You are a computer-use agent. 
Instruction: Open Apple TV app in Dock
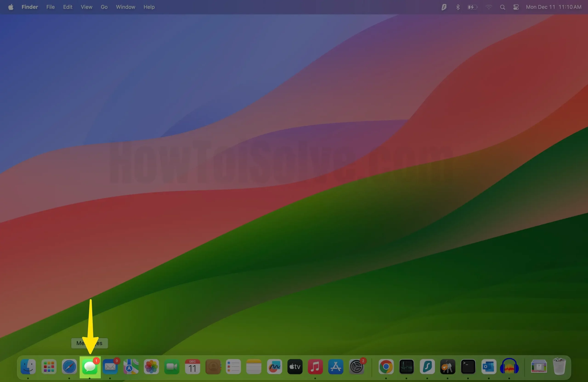coord(295,367)
